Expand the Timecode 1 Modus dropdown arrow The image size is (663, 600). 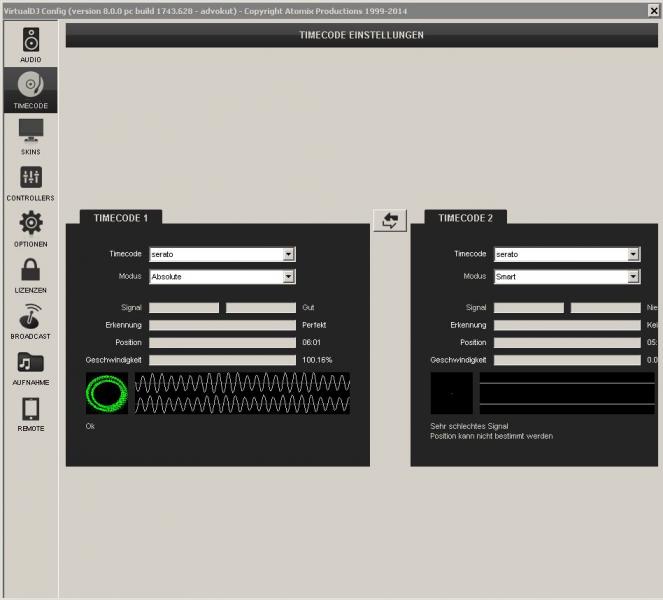[x=288, y=277]
